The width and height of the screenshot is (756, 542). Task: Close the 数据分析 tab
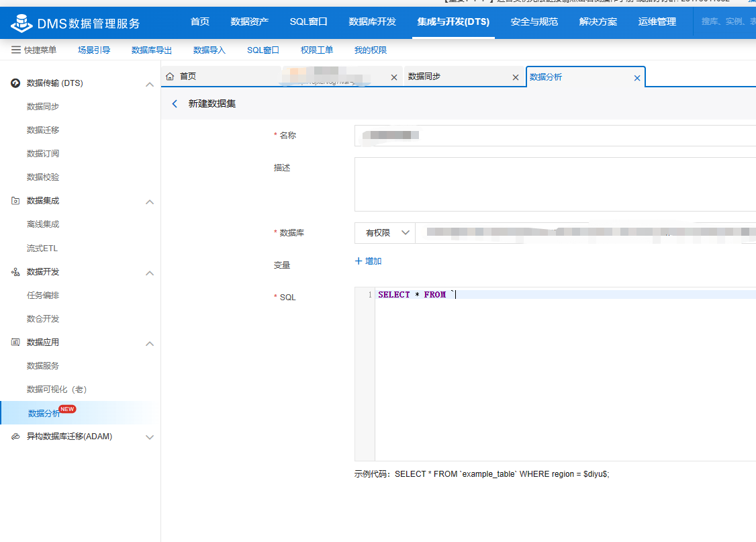[637, 78]
